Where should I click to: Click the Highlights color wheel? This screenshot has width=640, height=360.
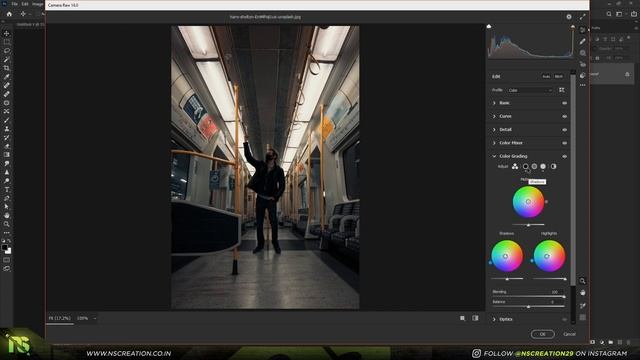pyautogui.click(x=549, y=256)
